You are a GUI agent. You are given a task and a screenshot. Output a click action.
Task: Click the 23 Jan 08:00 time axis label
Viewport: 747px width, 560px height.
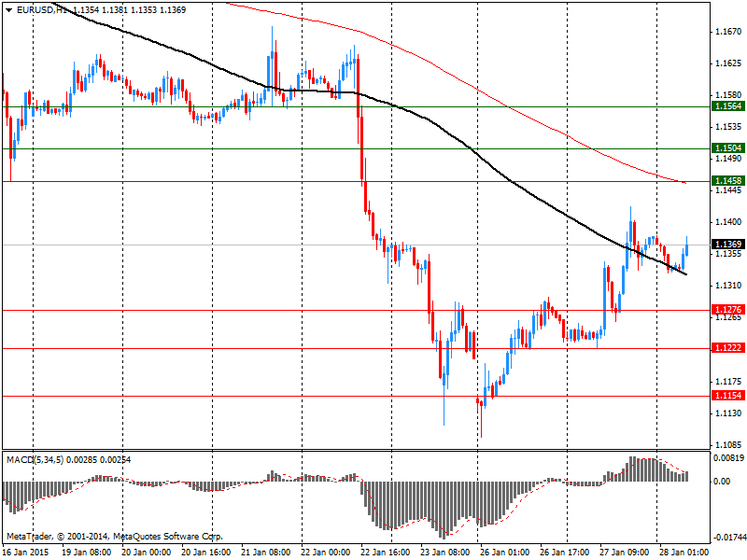click(x=445, y=553)
